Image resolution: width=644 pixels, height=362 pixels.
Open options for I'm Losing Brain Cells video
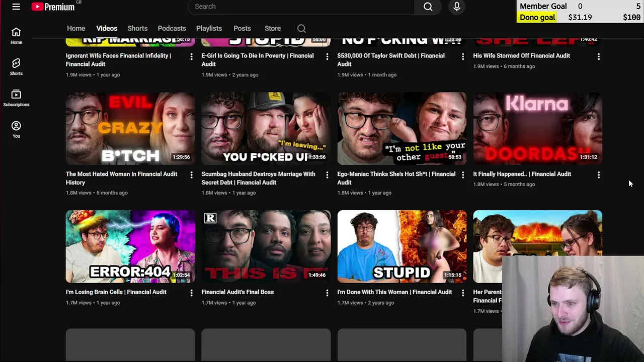click(191, 293)
